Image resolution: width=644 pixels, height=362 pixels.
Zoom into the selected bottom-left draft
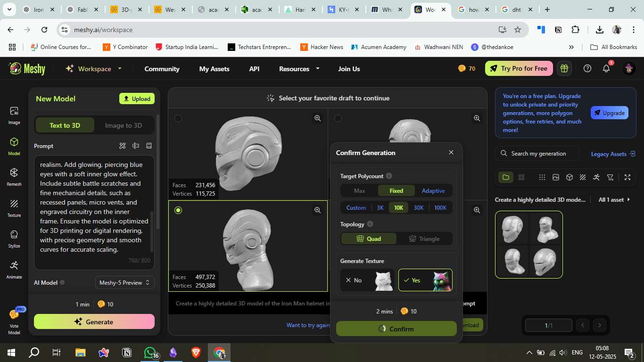[x=318, y=210]
